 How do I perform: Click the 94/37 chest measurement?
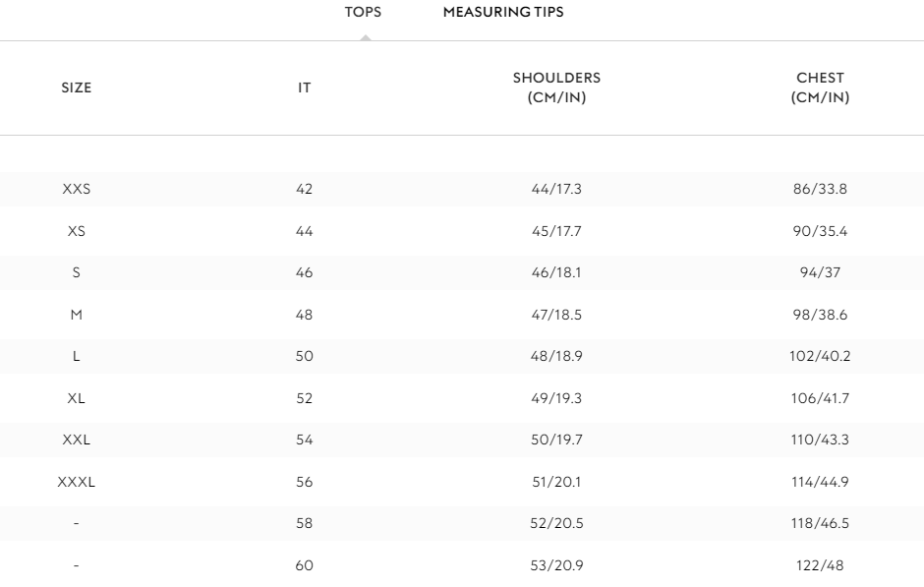pos(820,272)
